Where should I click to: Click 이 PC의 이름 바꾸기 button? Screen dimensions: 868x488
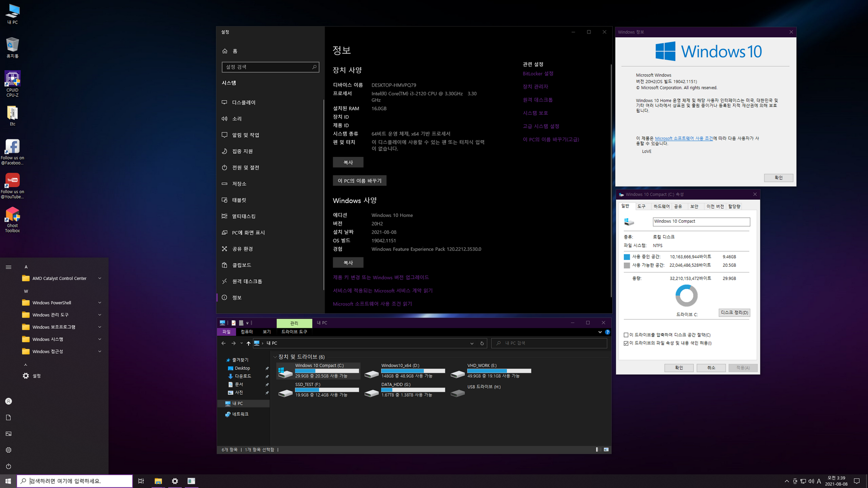tap(359, 181)
